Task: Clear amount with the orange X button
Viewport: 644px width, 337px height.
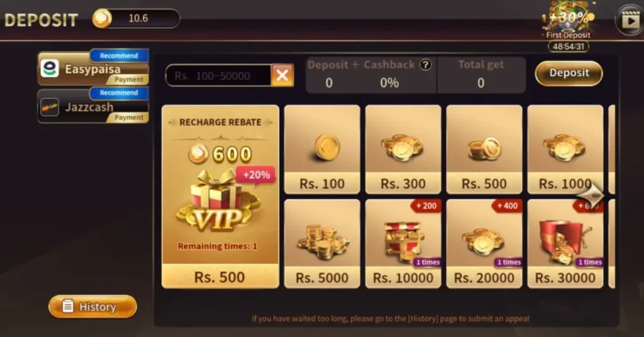Action: pos(282,75)
